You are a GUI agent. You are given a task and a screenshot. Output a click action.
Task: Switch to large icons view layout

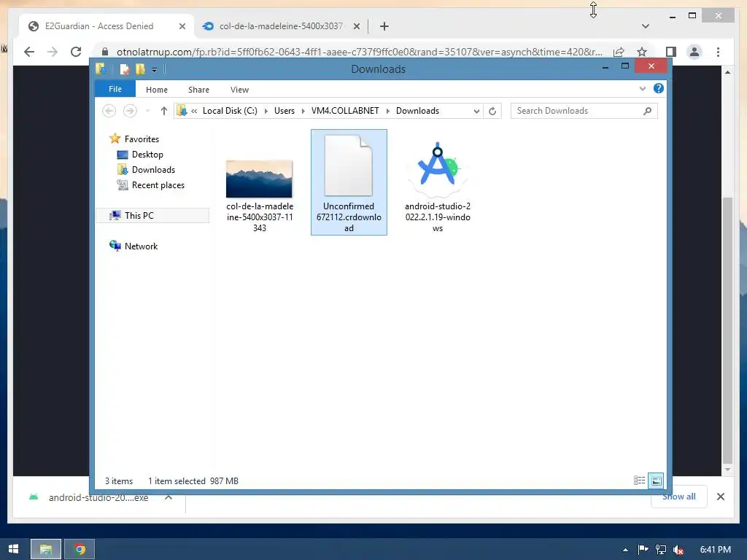(656, 481)
